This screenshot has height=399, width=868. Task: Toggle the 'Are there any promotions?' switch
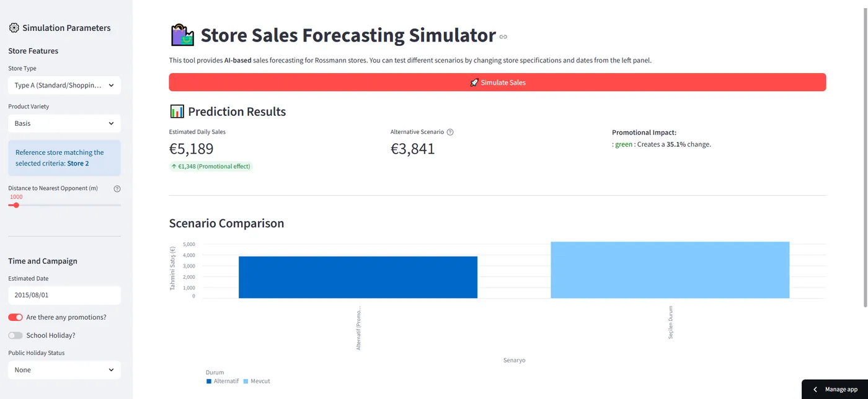15,317
